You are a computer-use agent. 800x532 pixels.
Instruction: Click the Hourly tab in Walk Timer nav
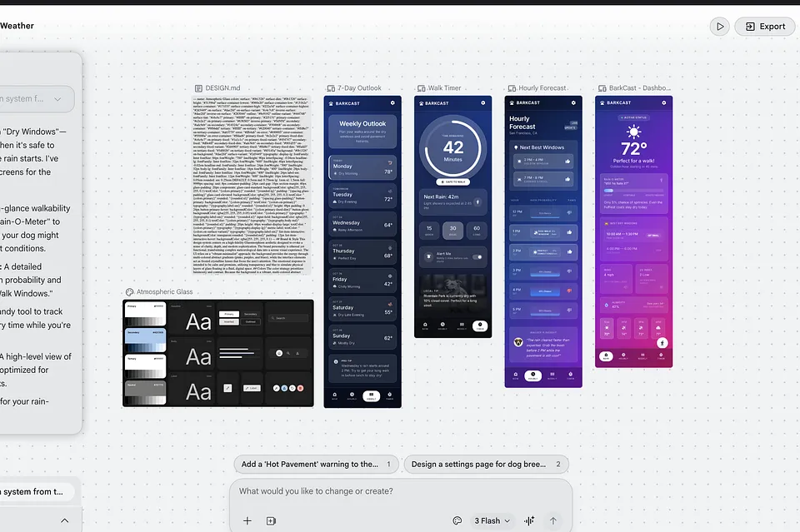(442, 326)
